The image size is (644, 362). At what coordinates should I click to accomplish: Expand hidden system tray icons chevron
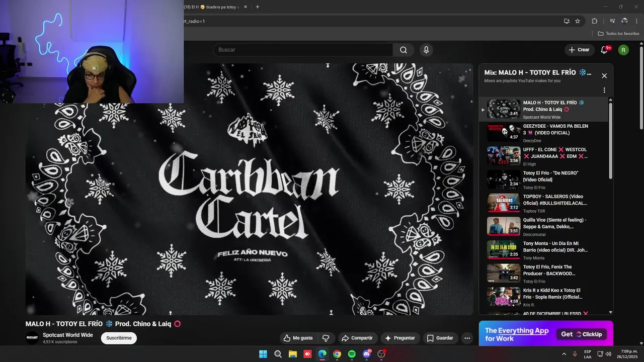(x=564, y=354)
